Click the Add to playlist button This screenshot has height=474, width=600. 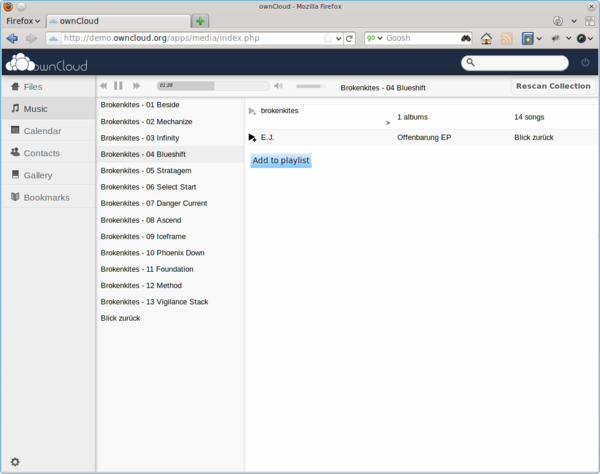point(281,160)
